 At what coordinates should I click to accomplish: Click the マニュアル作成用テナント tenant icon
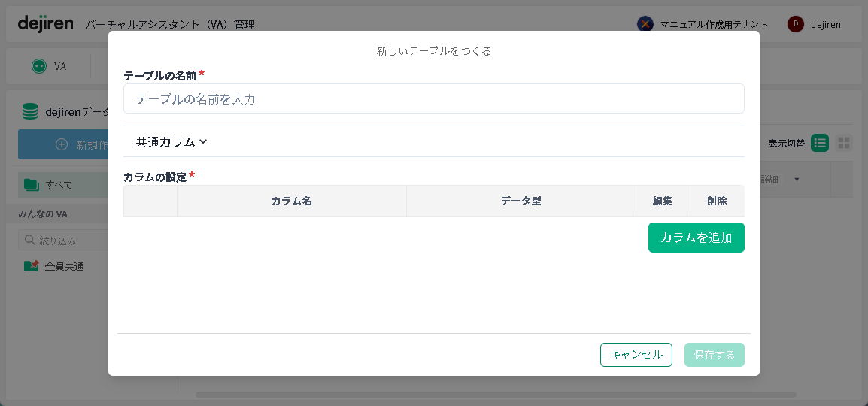pyautogui.click(x=645, y=24)
